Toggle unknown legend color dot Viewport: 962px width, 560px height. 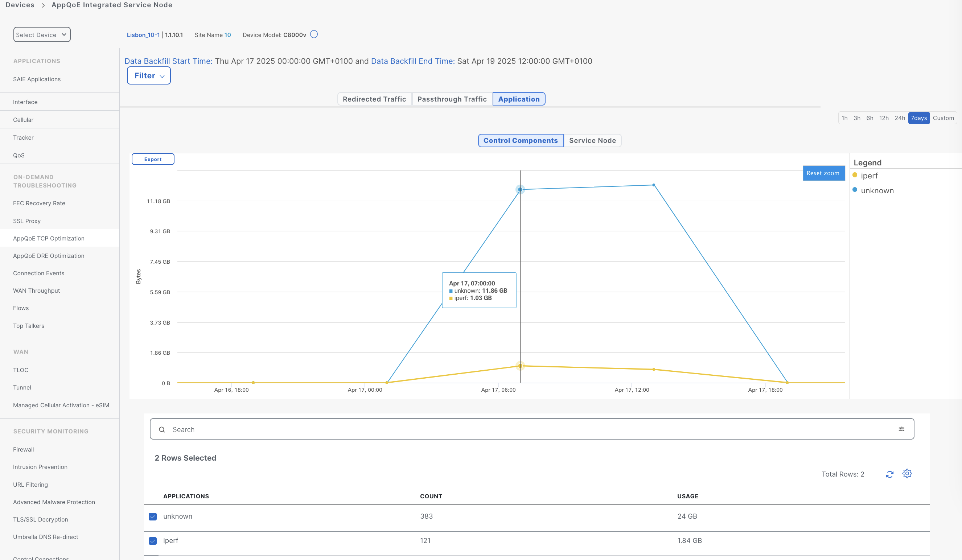coord(855,190)
